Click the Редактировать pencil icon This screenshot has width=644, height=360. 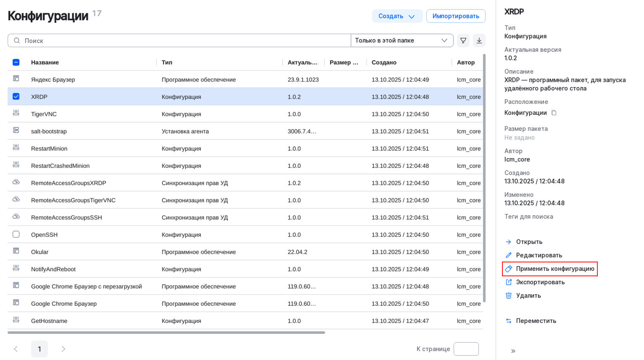point(508,255)
